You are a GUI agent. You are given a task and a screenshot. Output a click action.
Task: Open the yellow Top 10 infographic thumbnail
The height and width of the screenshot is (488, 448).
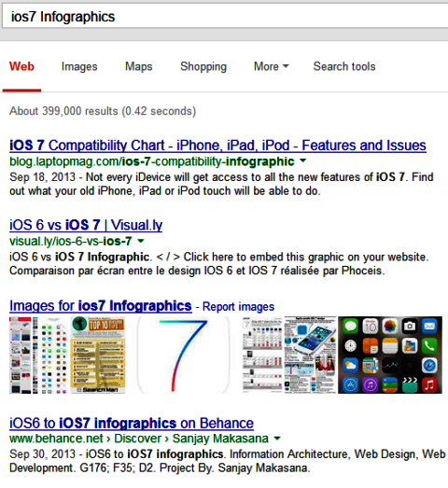pyautogui.click(x=98, y=356)
